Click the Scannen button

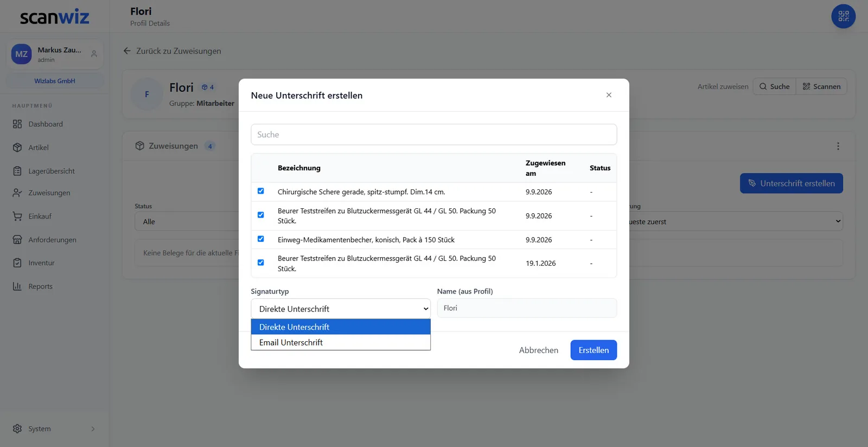click(x=821, y=86)
